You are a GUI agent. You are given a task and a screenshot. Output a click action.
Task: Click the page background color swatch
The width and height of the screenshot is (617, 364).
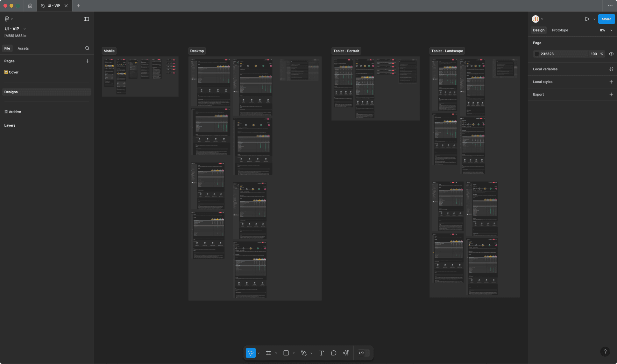pos(537,54)
